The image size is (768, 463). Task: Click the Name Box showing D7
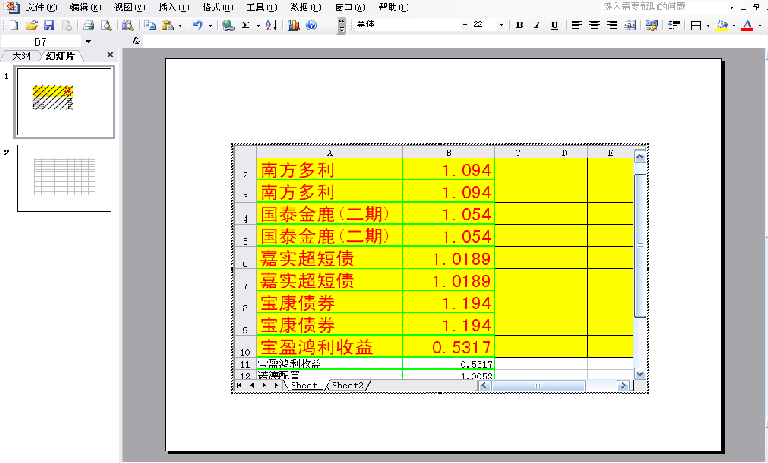click(x=41, y=42)
